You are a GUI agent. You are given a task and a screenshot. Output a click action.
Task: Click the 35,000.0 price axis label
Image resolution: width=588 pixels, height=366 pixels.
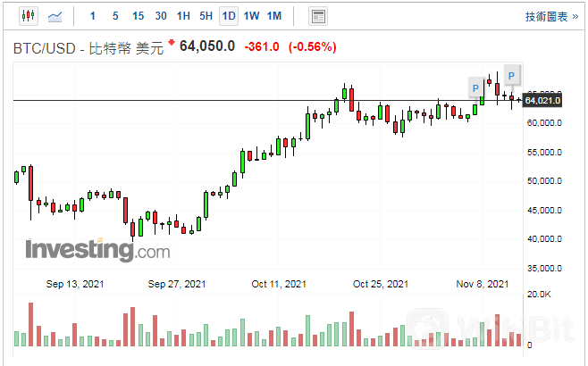544,268
